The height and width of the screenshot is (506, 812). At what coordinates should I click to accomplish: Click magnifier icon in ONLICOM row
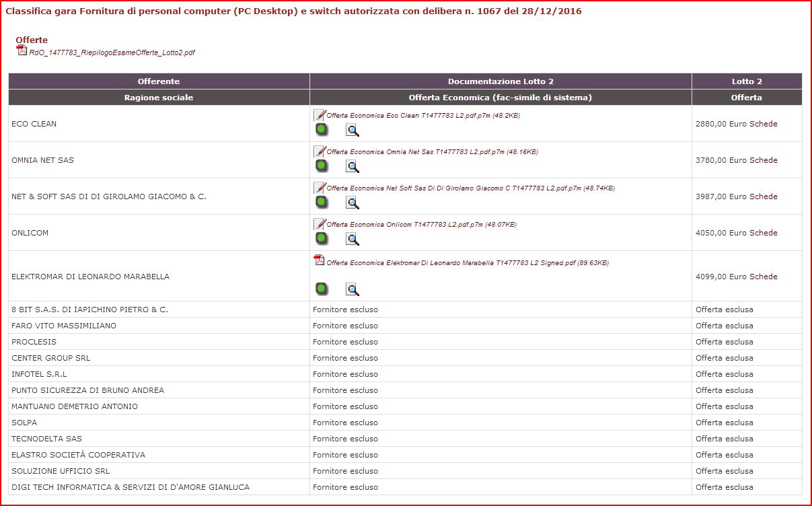pyautogui.click(x=353, y=239)
